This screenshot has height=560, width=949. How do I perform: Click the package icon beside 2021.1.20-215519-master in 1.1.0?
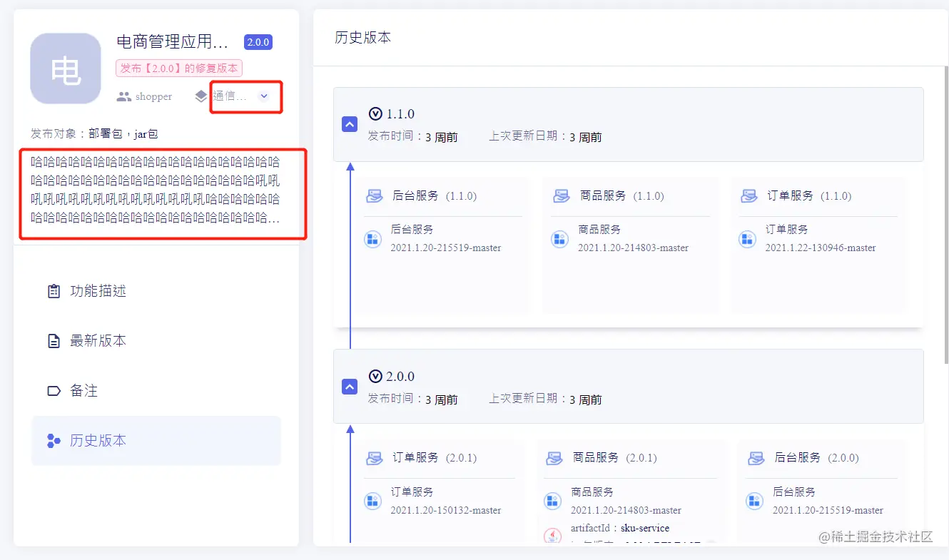click(x=372, y=239)
